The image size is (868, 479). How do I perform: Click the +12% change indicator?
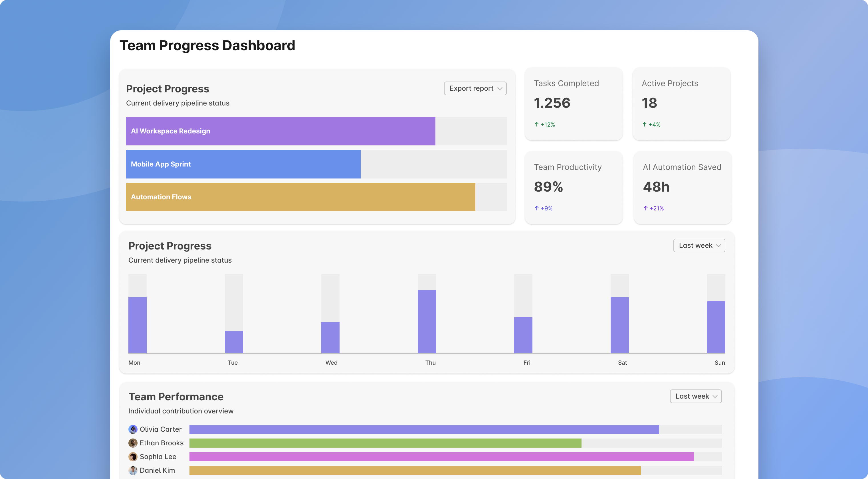pyautogui.click(x=548, y=125)
